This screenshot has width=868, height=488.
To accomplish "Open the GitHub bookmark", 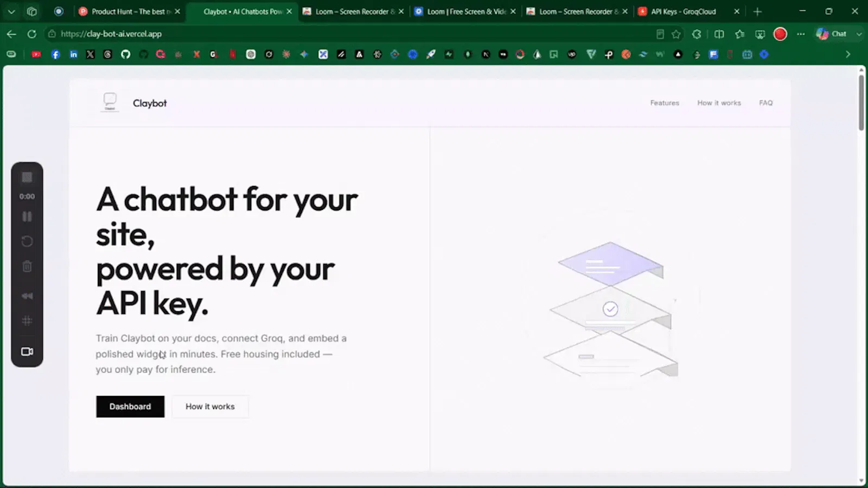I will click(125, 54).
